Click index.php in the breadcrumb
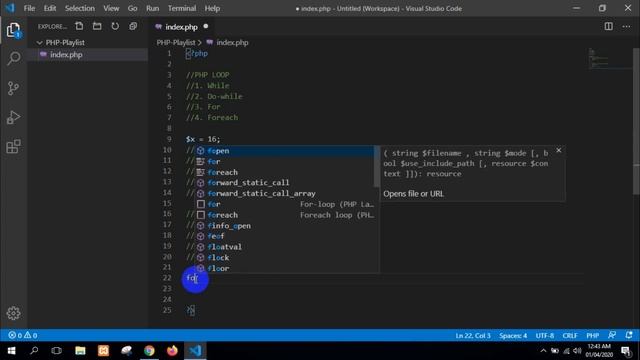640x360 pixels. pos(232,42)
